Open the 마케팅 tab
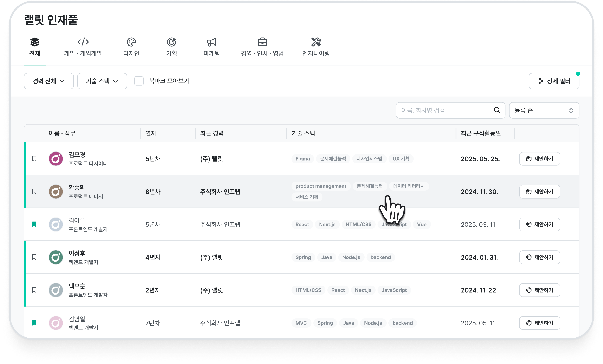Viewport: 603px width, 364px height. (212, 47)
